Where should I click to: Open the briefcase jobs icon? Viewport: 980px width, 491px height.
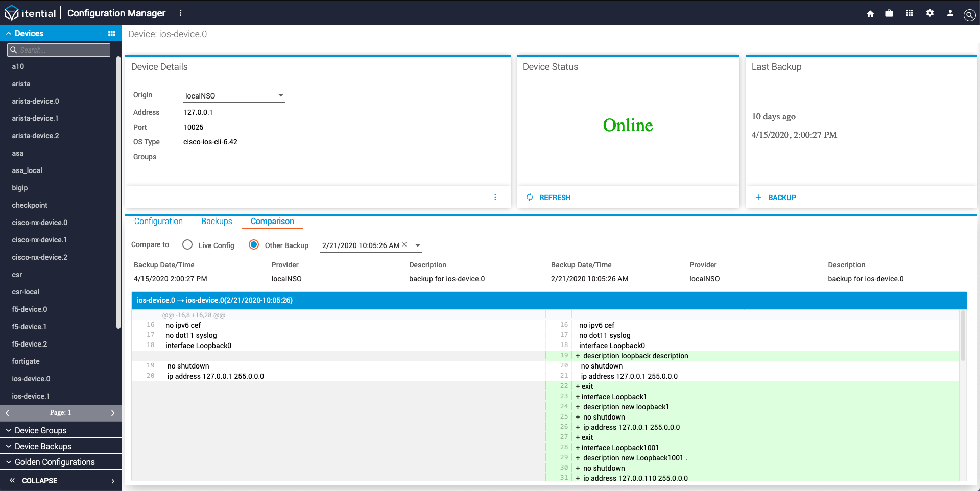pyautogui.click(x=889, y=13)
